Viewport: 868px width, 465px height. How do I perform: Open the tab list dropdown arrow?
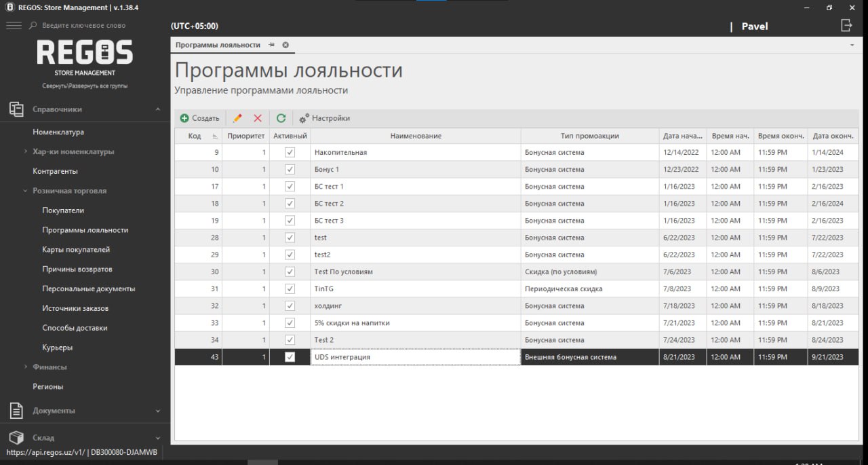pyautogui.click(x=852, y=45)
